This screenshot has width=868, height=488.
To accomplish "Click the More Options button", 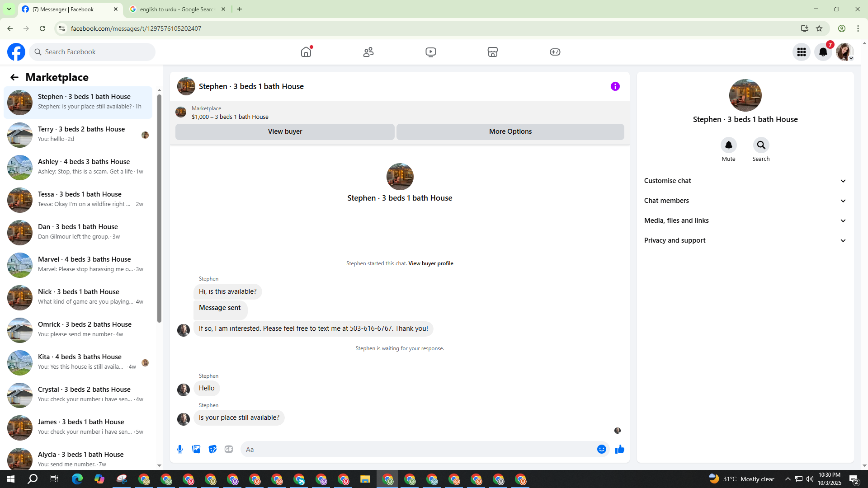I will tap(510, 131).
